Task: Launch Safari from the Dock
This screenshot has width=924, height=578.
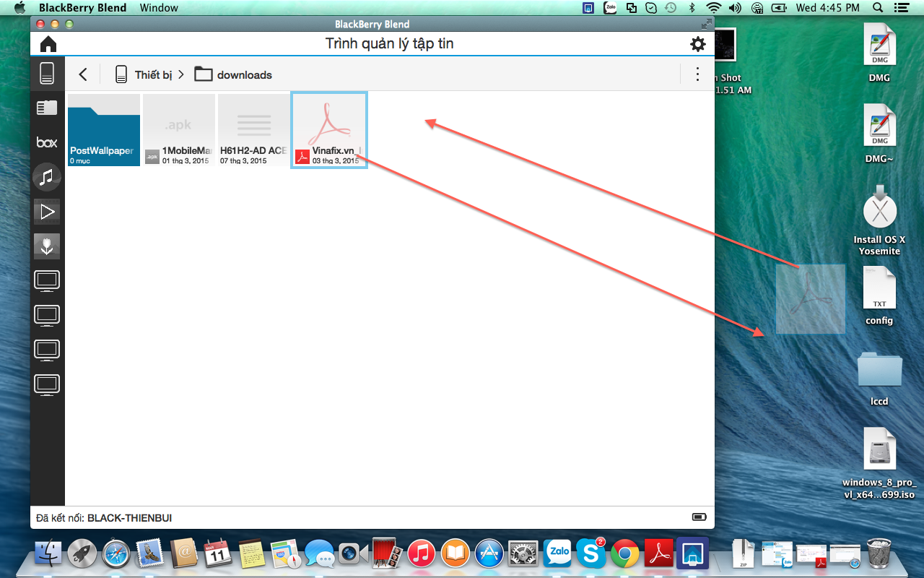Action: click(x=116, y=553)
